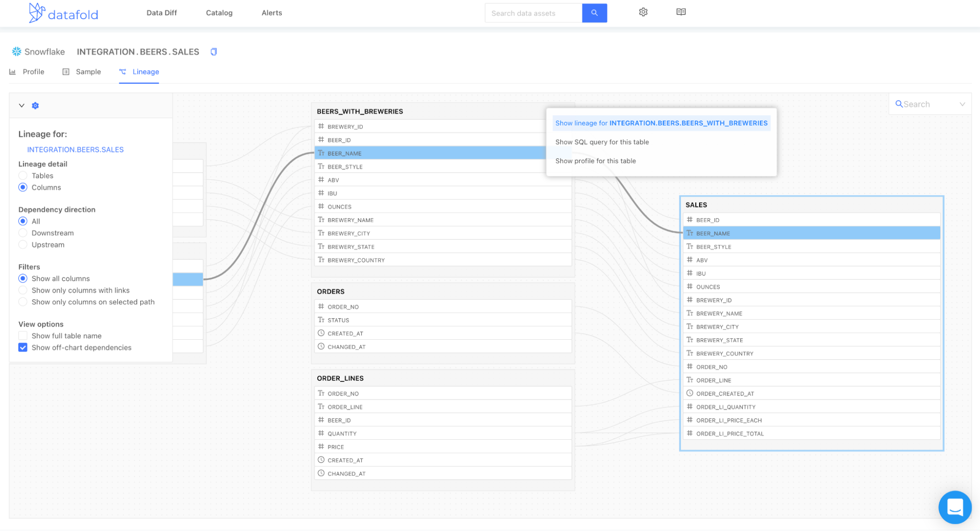The image size is (980, 531).
Task: Open the chat support bubble
Action: (954, 507)
